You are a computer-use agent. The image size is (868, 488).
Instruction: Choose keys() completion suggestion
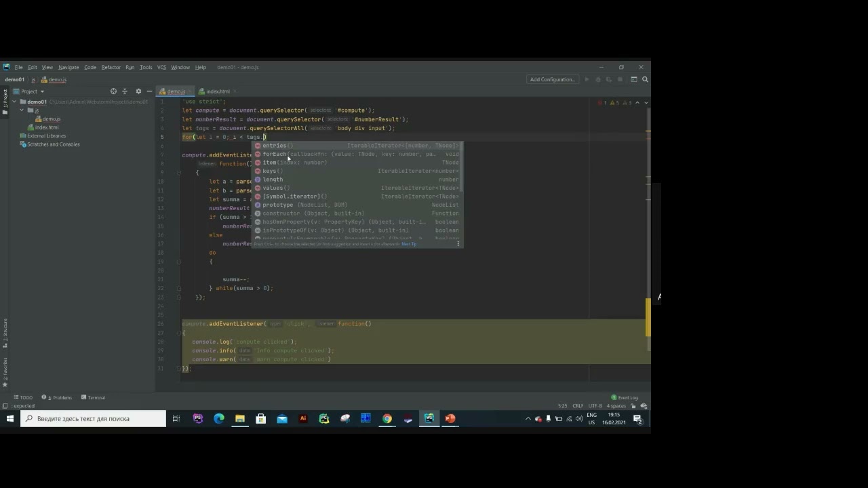pyautogui.click(x=357, y=171)
